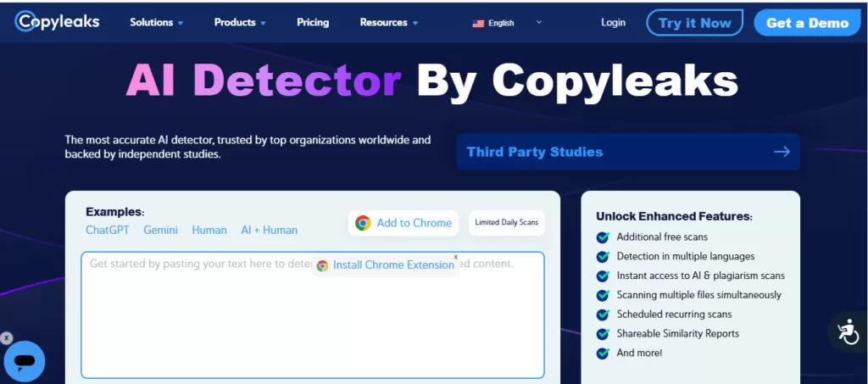Click checkmark beside Additional free scans
868x384 pixels.
click(603, 237)
